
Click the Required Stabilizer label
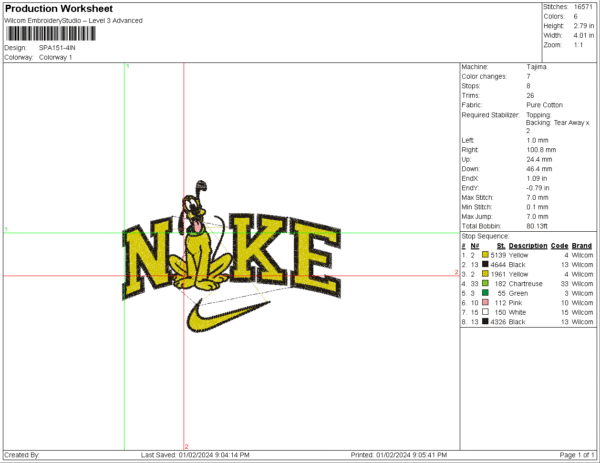(491, 115)
